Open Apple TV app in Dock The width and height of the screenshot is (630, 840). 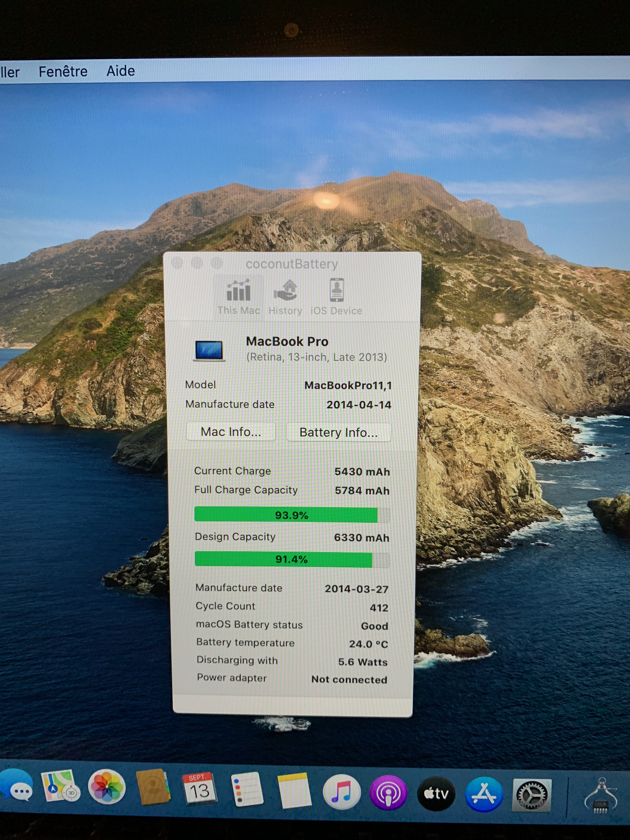click(436, 793)
